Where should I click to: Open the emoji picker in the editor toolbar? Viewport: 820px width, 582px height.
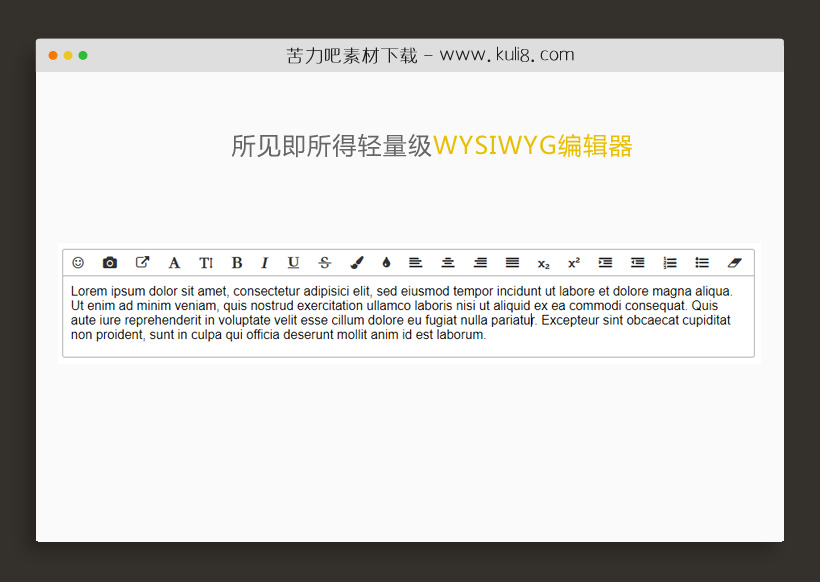(x=78, y=262)
